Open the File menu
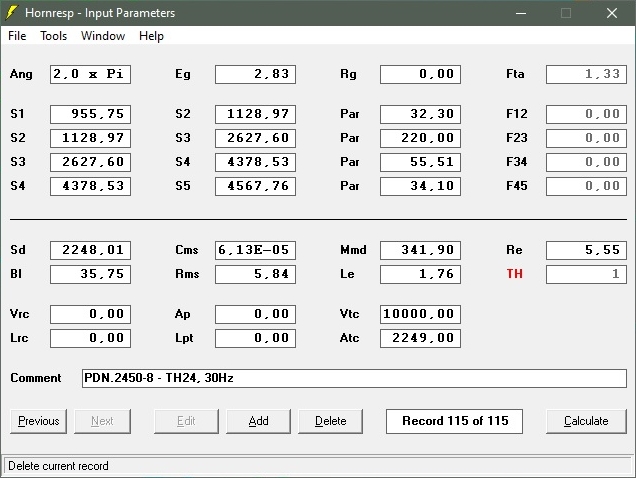 [x=17, y=36]
